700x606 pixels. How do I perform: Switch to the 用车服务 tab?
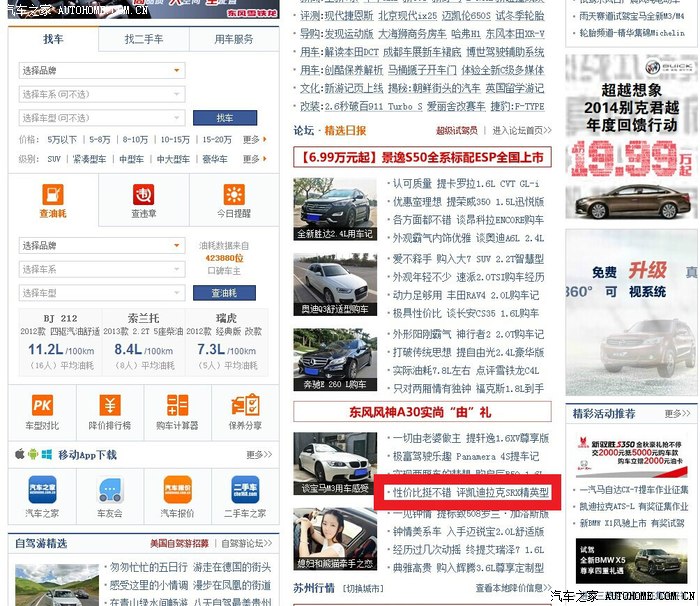[233, 39]
